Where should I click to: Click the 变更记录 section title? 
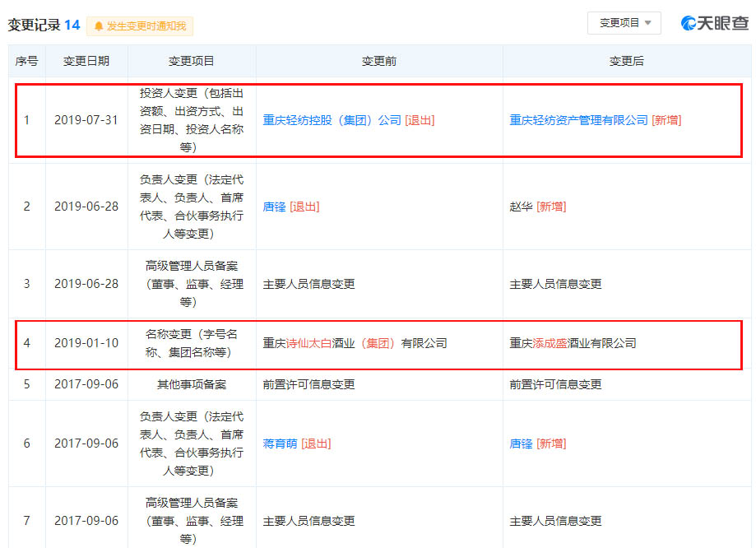click(x=34, y=26)
